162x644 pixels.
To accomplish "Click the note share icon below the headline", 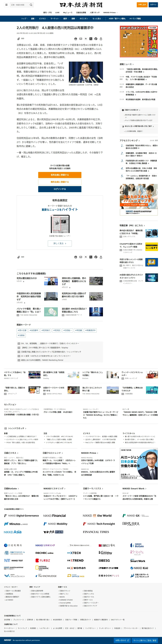I will (86, 39).
